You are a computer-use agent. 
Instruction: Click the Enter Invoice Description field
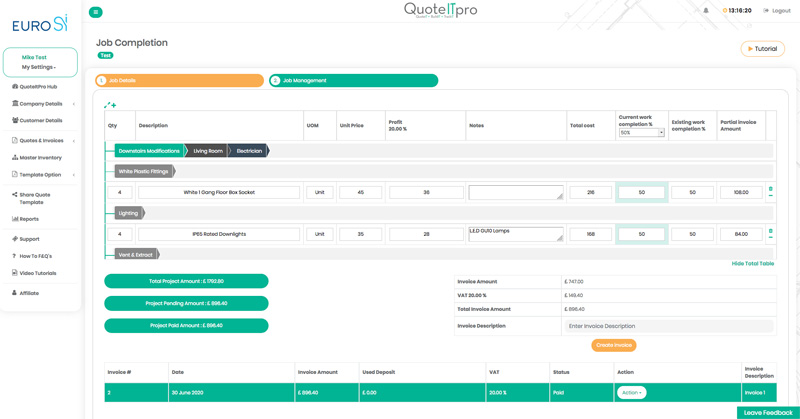tap(668, 326)
